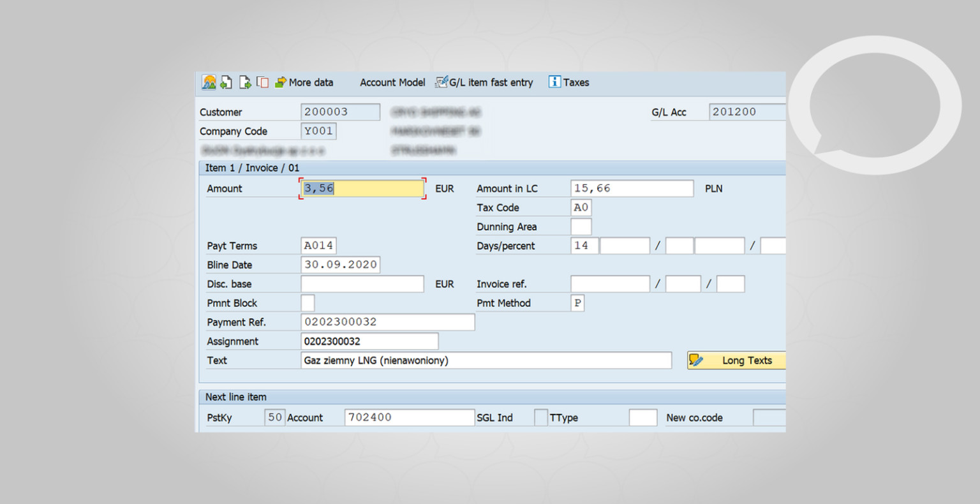Click the Days/percent field showing 14
Viewport: 980px width, 504px height.
584,246
